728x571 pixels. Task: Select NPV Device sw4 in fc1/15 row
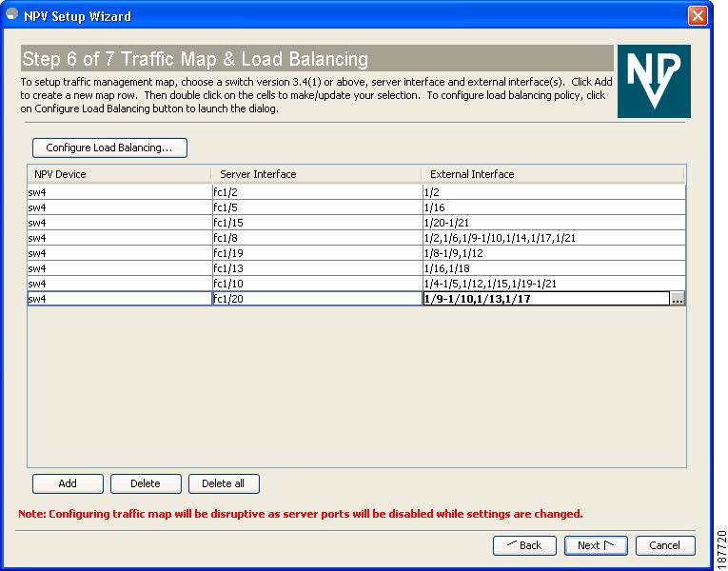click(x=119, y=223)
